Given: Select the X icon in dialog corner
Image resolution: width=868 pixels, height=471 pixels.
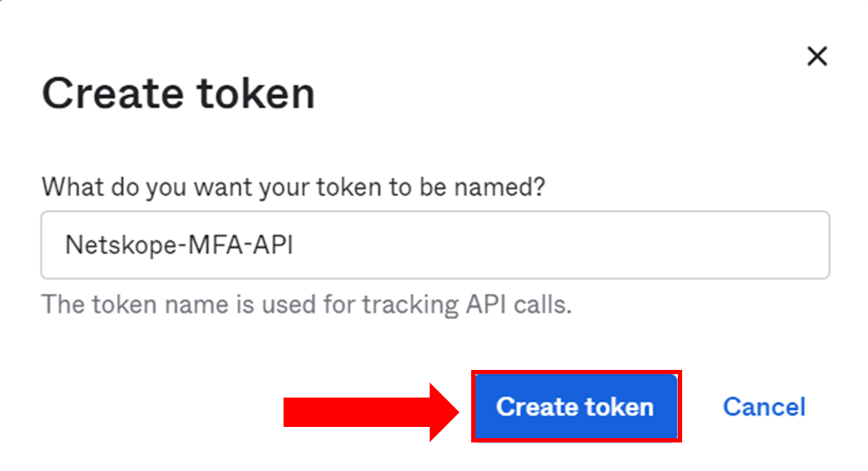Looking at the screenshot, I should [816, 57].
